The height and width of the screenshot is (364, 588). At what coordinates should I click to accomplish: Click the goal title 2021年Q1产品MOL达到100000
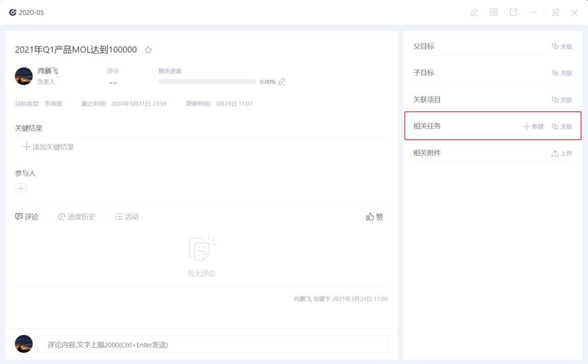pyautogui.click(x=76, y=50)
